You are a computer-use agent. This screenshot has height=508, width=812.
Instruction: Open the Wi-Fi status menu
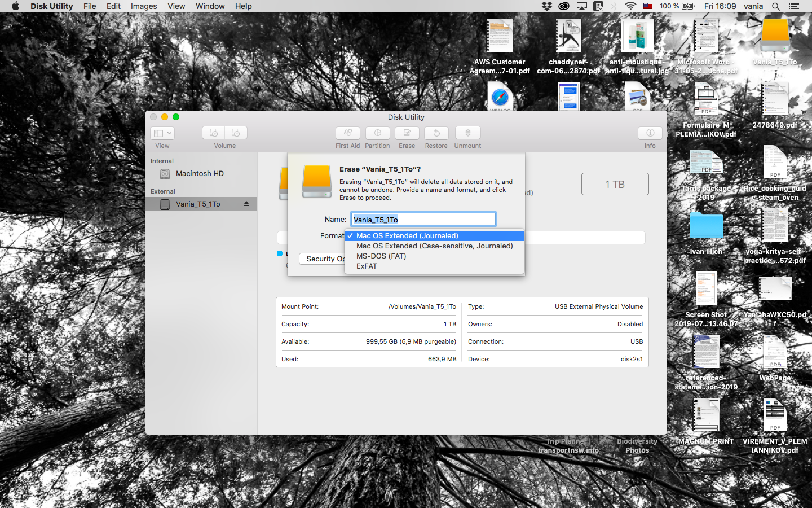pos(630,6)
